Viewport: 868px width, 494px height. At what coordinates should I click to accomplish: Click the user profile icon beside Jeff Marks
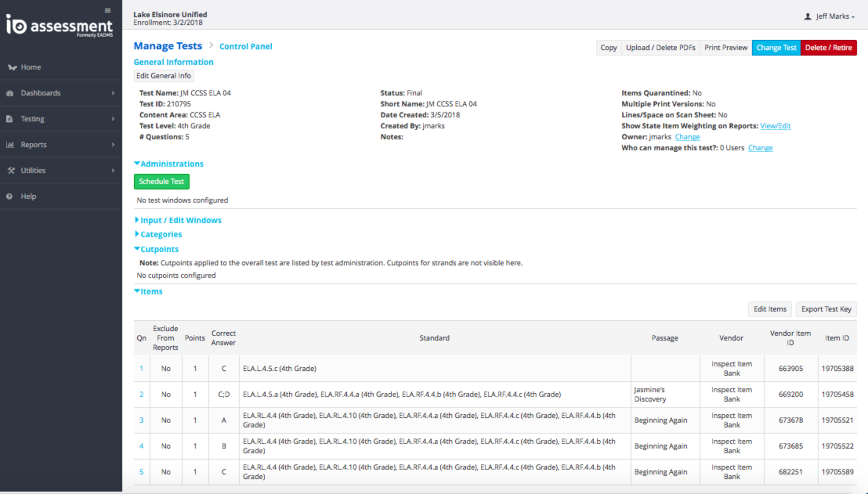pos(807,17)
